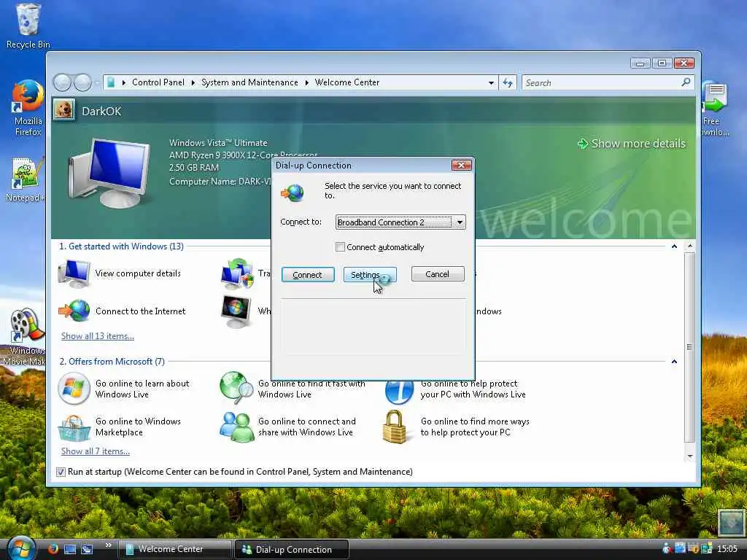Click the system tray network icon
747x560 pixels.
tap(680, 548)
